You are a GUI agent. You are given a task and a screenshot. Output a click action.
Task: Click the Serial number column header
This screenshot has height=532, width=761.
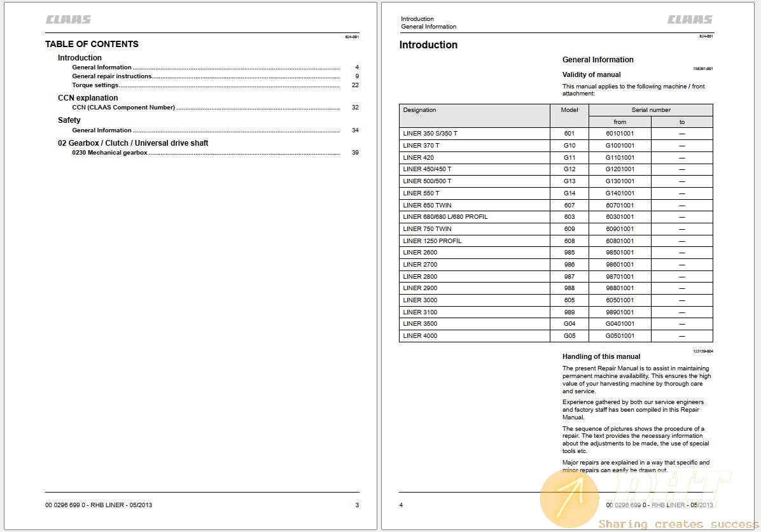[651, 109]
